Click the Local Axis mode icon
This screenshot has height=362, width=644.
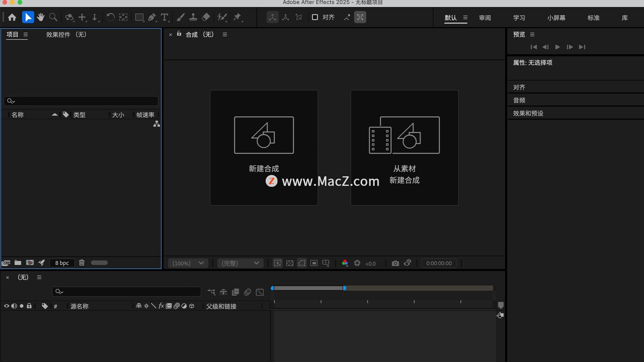tap(272, 17)
